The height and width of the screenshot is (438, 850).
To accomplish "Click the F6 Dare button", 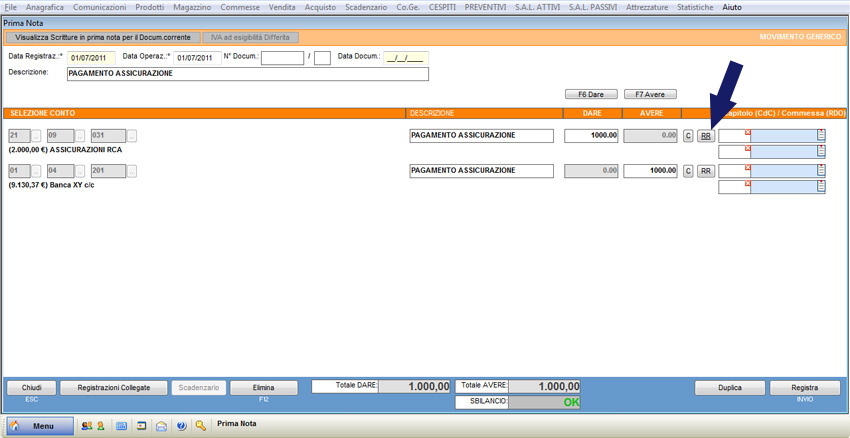I will (x=591, y=94).
